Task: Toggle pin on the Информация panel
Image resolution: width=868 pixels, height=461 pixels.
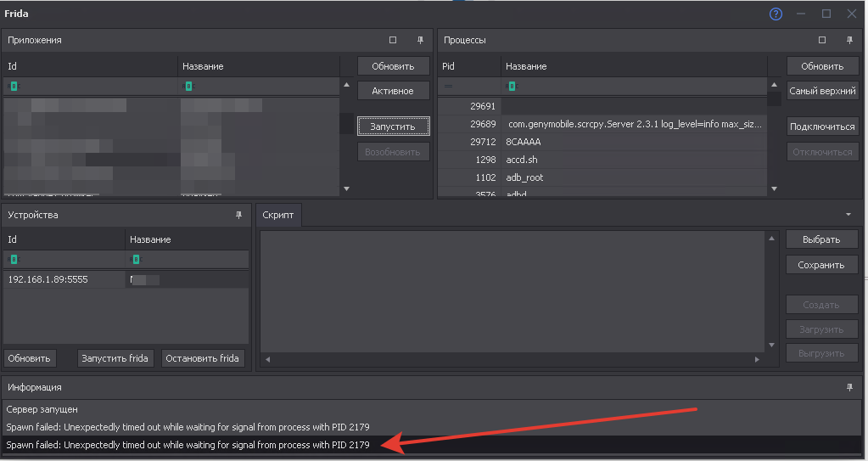Action: point(849,387)
